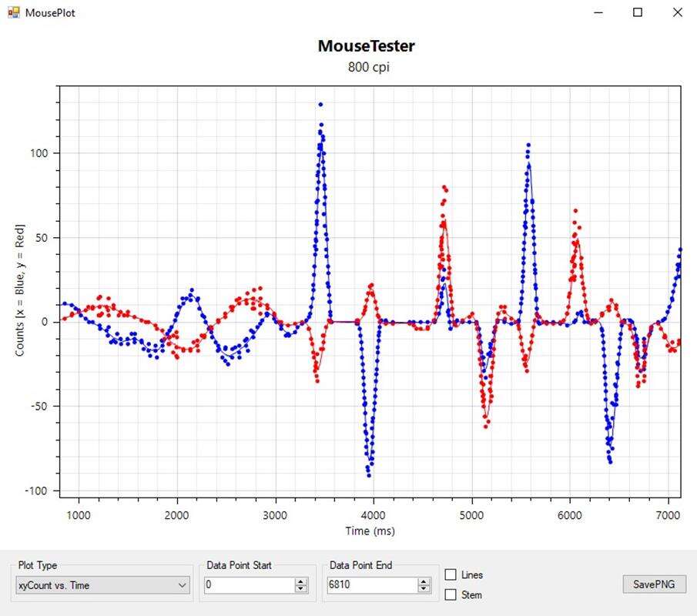
Task: Click the Time (ms) axis label
Action: pos(370,531)
